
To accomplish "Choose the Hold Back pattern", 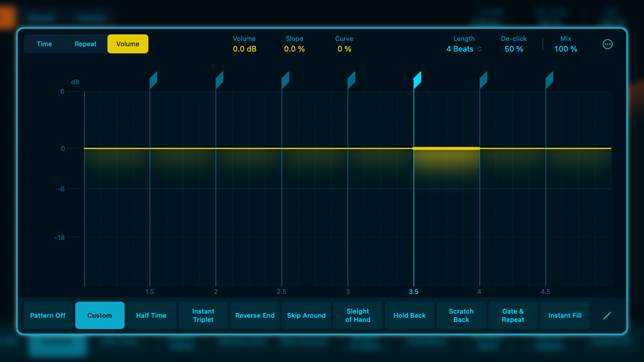I will [409, 315].
